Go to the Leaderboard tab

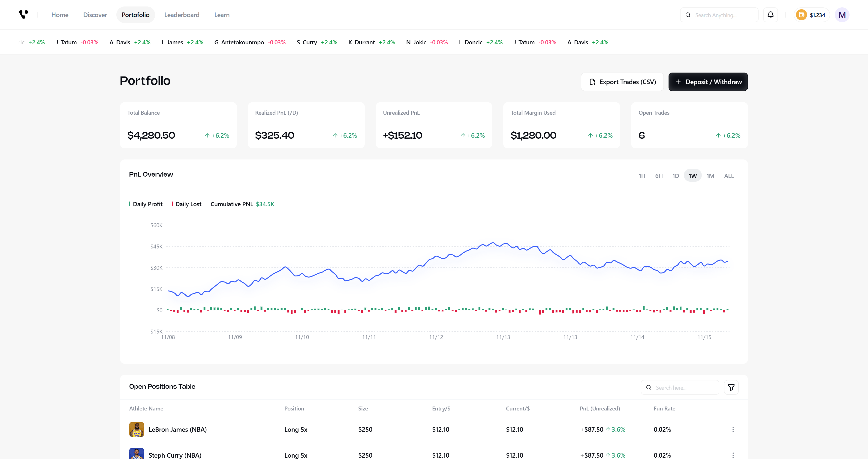click(182, 15)
